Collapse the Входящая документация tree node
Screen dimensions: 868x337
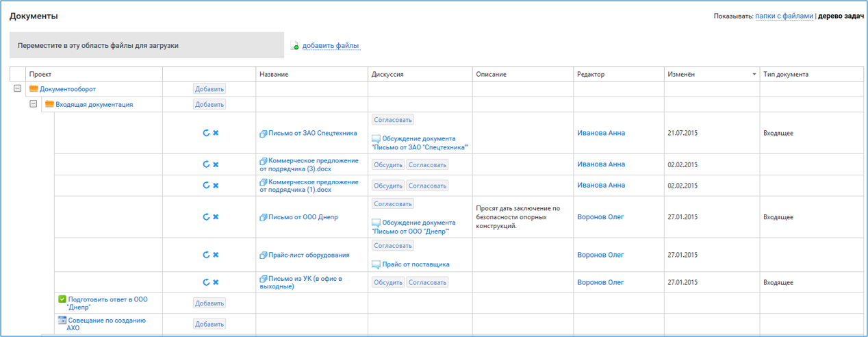coord(34,104)
